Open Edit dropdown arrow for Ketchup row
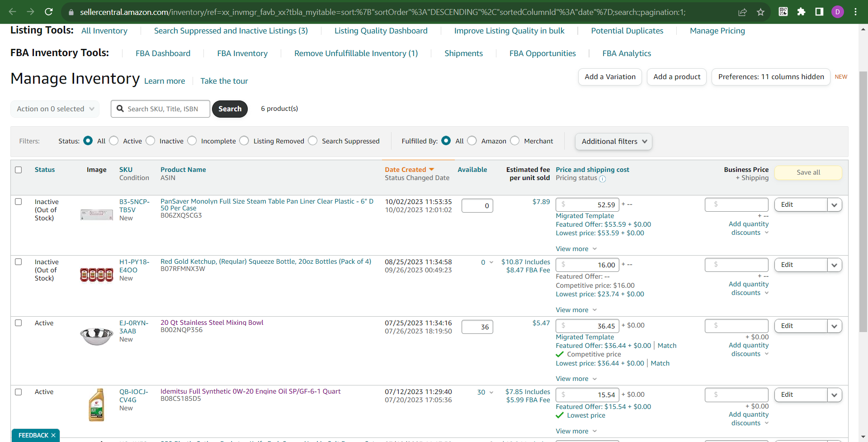This screenshot has width=868, height=442. point(835,265)
